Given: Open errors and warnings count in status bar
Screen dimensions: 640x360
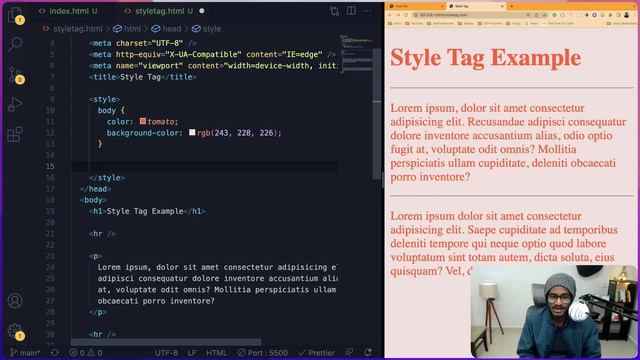Looking at the screenshot, I should [x=86, y=353].
